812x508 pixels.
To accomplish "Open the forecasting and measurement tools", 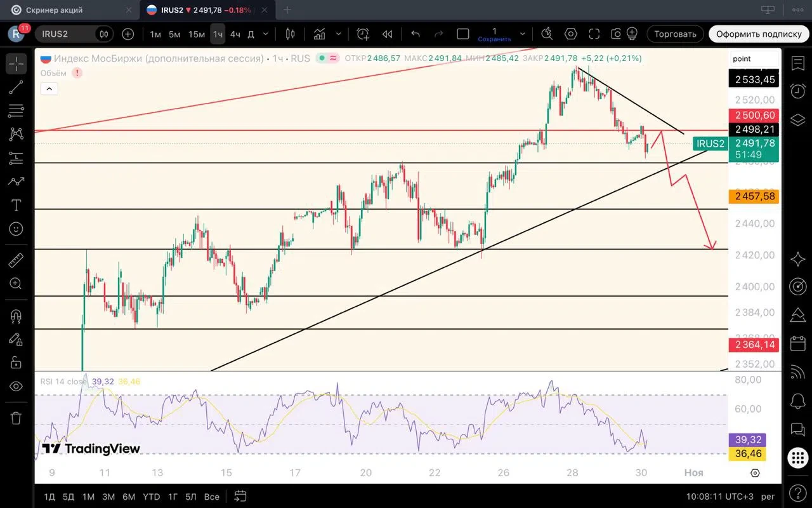I will [16, 158].
